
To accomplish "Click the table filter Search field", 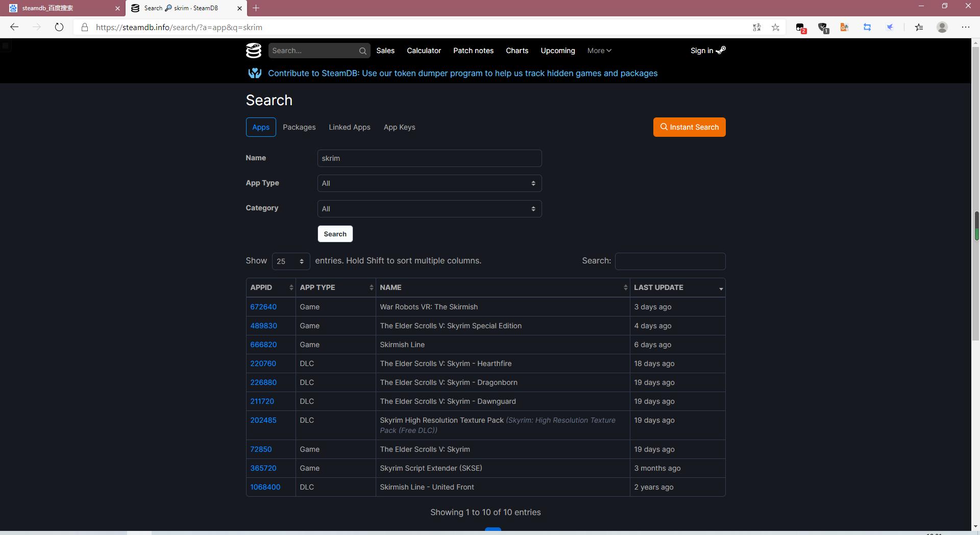I will [x=670, y=261].
